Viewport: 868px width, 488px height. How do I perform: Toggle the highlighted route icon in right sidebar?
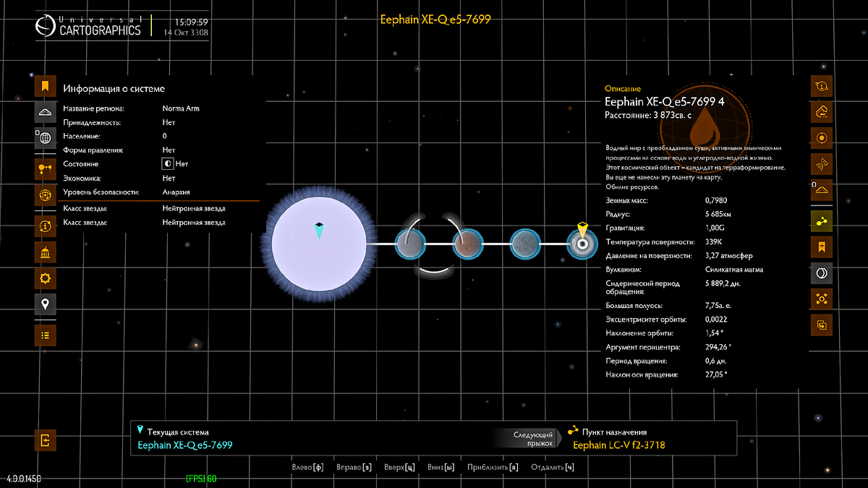[822, 221]
